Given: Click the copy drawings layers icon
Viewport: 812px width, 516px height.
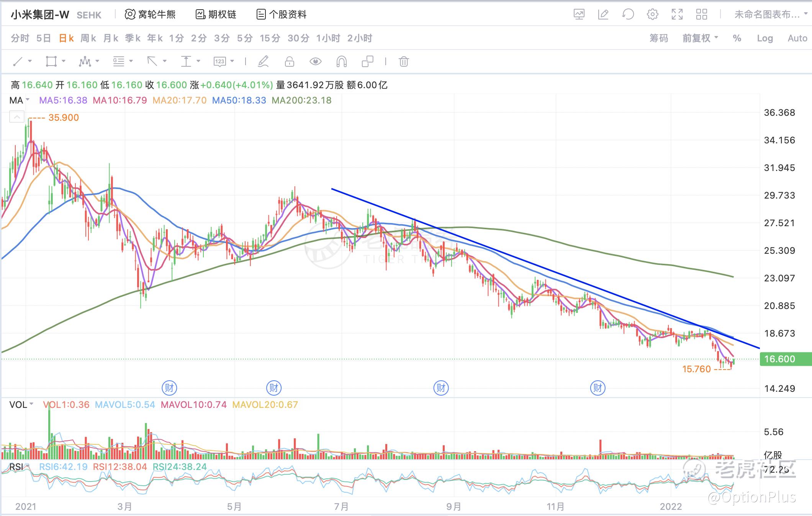Looking at the screenshot, I should 367,61.
